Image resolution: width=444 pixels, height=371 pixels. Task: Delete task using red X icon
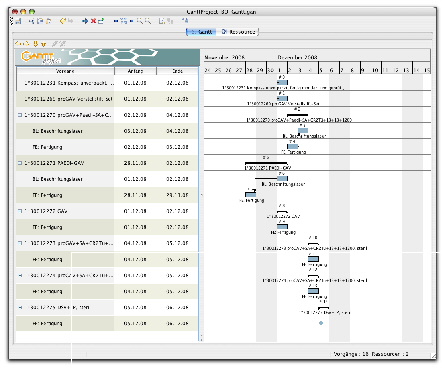click(x=93, y=21)
